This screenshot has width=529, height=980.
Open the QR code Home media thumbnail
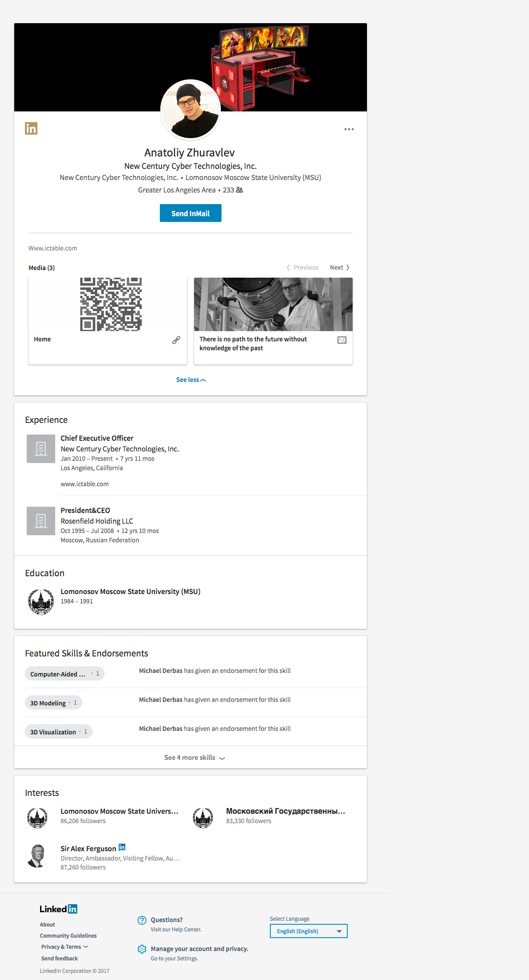point(111,304)
